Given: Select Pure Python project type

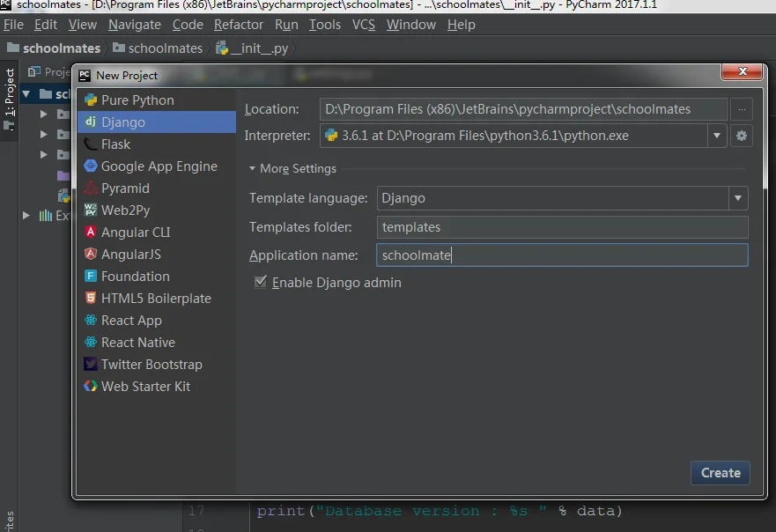Looking at the screenshot, I should 157,100.
